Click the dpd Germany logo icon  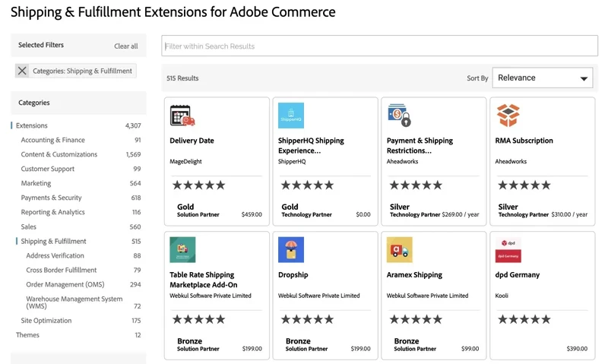(x=508, y=250)
